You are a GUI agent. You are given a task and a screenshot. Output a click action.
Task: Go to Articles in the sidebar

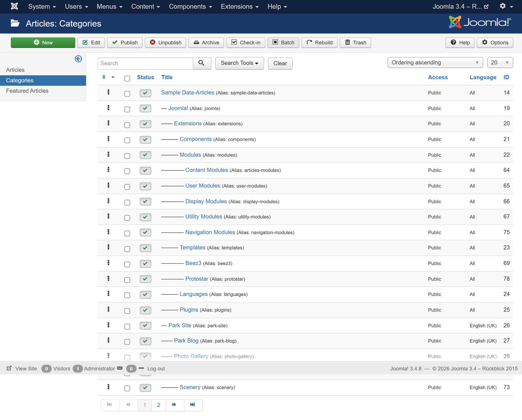[x=15, y=70]
